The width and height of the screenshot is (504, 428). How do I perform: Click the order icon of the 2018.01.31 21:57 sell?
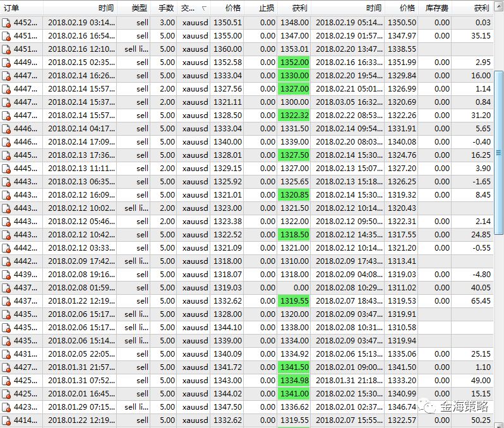6,367
